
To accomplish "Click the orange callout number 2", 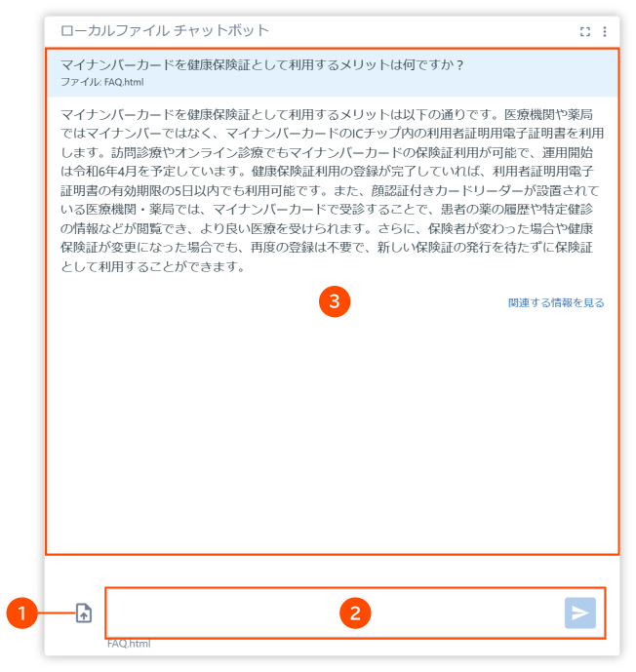I will point(355,613).
